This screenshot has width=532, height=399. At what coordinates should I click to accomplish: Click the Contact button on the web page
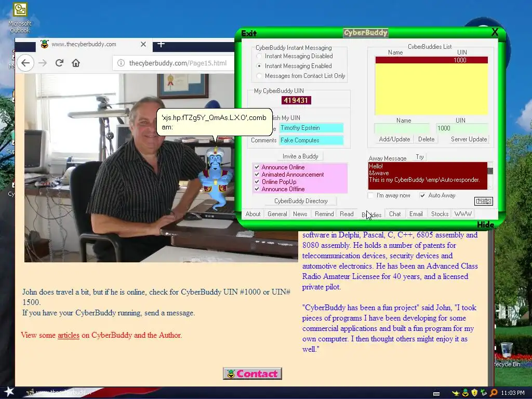tap(252, 374)
